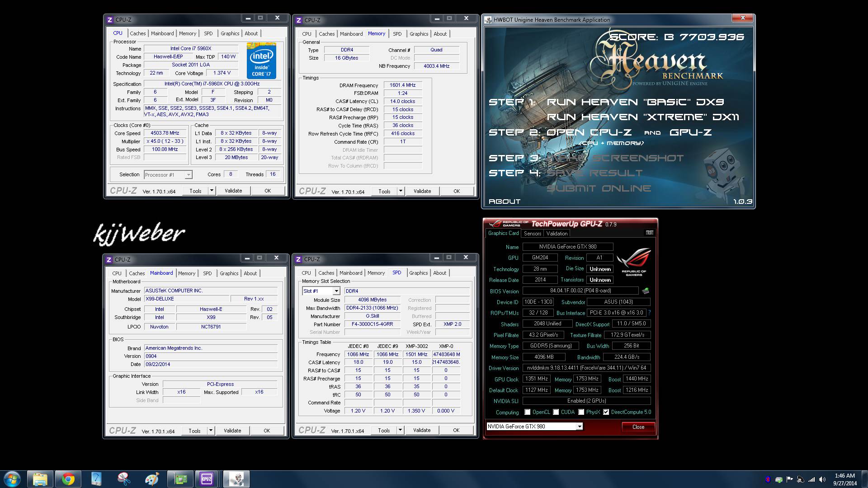Enable the PhysX checkbox in GPU-Z

[581, 412]
